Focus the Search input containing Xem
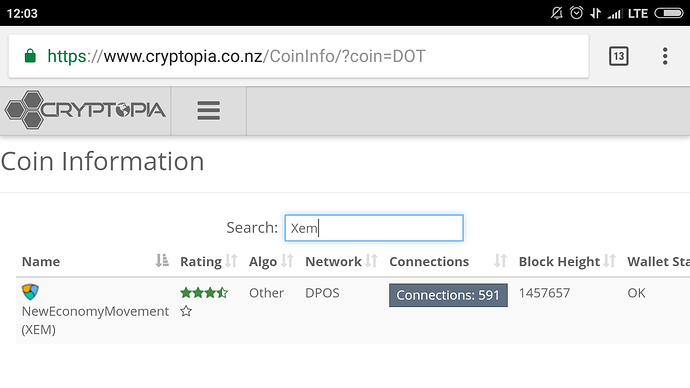Image resolution: width=690 pixels, height=388 pixels. 374,228
